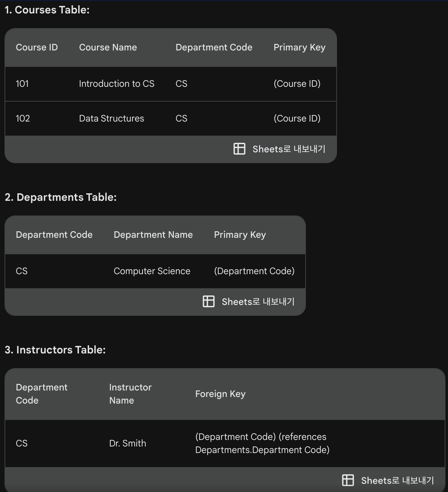
Task: Click the '(Department Code)' primary key cell
Action: point(254,271)
